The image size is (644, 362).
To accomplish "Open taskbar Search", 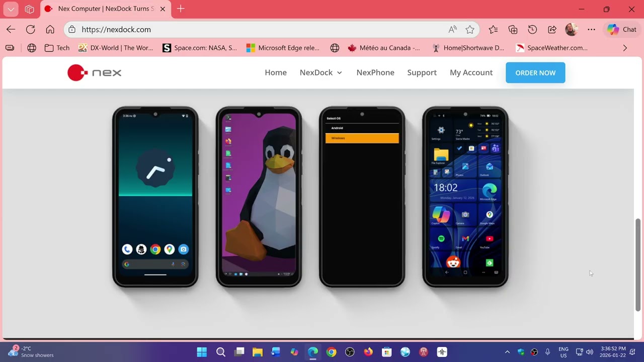I will point(220,352).
